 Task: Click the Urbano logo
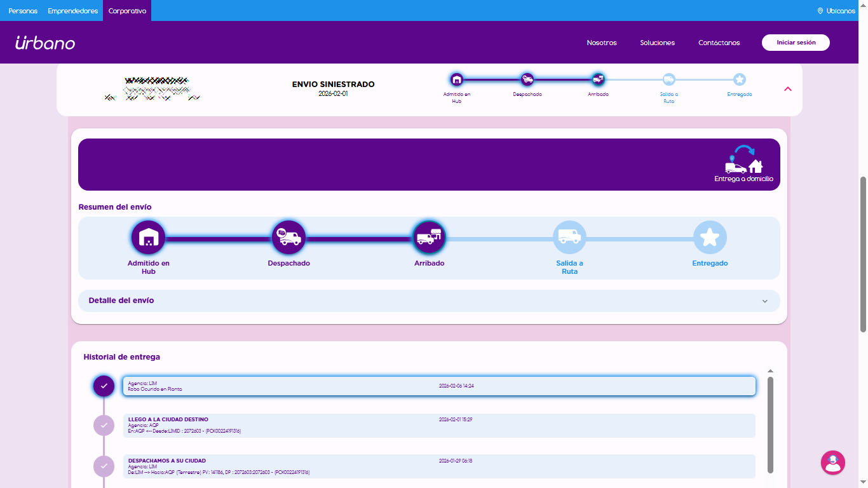tap(45, 43)
